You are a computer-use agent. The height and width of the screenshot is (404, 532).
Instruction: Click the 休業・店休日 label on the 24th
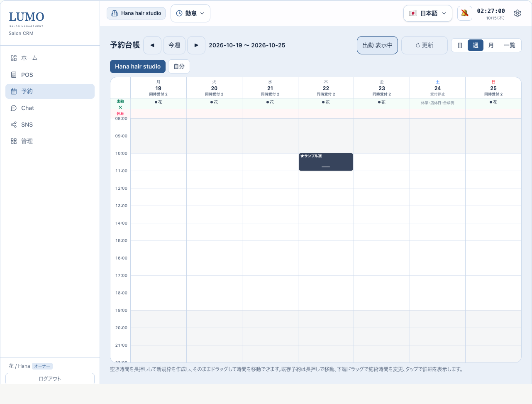437,103
